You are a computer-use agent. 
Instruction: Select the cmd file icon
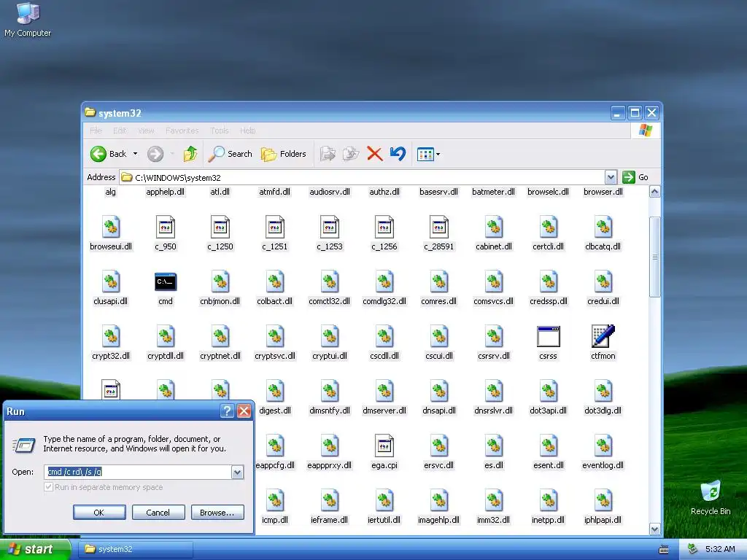pyautogui.click(x=166, y=282)
